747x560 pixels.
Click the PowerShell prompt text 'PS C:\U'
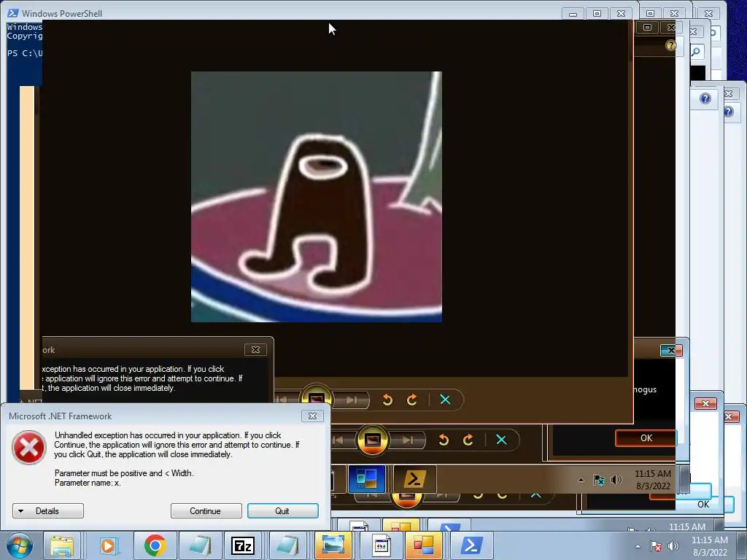[x=25, y=52]
